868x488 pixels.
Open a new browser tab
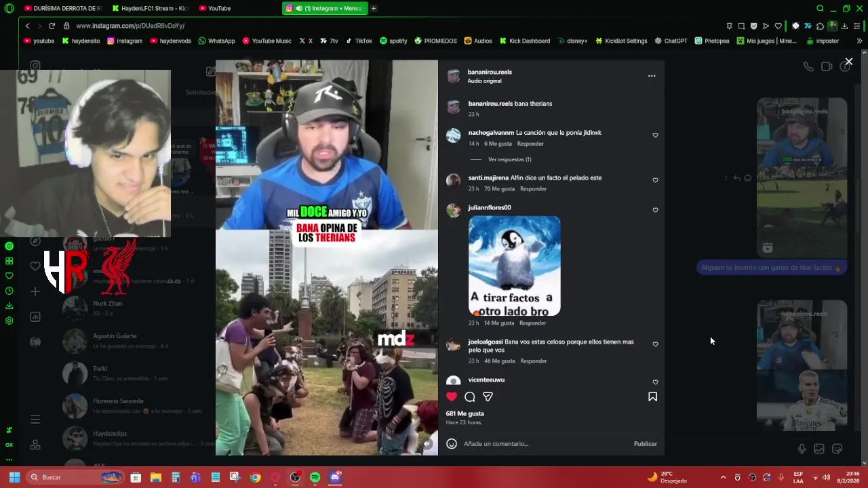374,8
